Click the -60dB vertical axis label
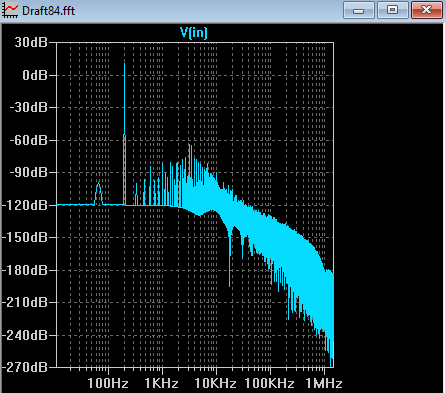 tap(29, 140)
